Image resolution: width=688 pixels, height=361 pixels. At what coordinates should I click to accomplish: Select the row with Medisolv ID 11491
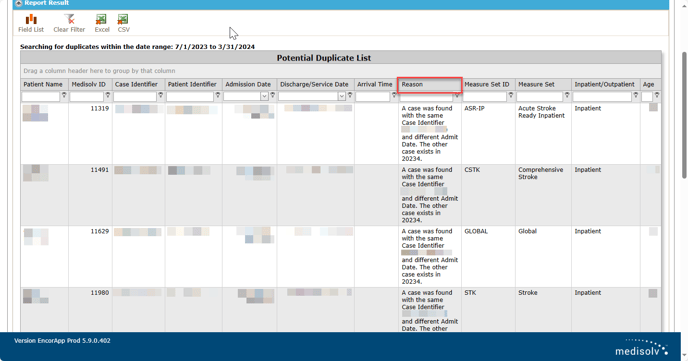click(341, 195)
